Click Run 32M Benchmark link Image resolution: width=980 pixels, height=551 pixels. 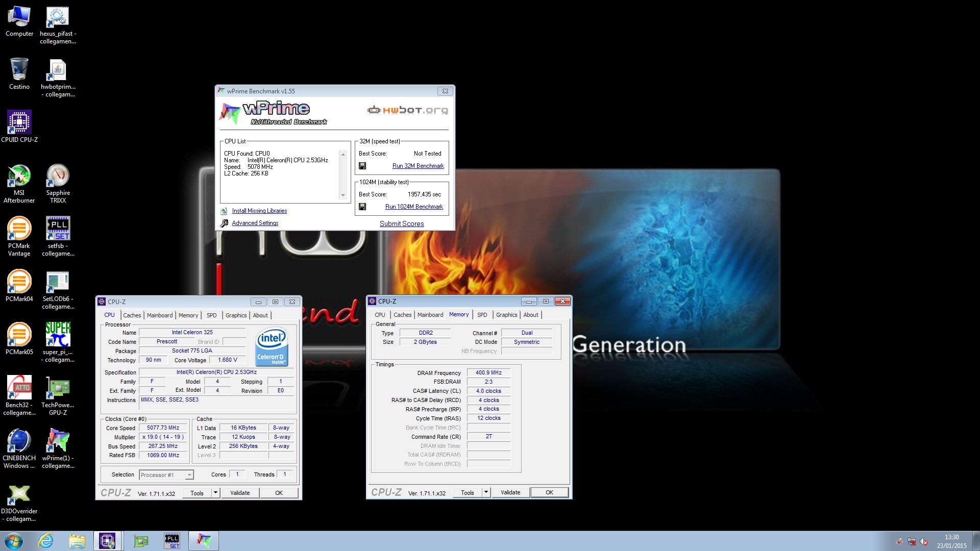[x=418, y=166]
